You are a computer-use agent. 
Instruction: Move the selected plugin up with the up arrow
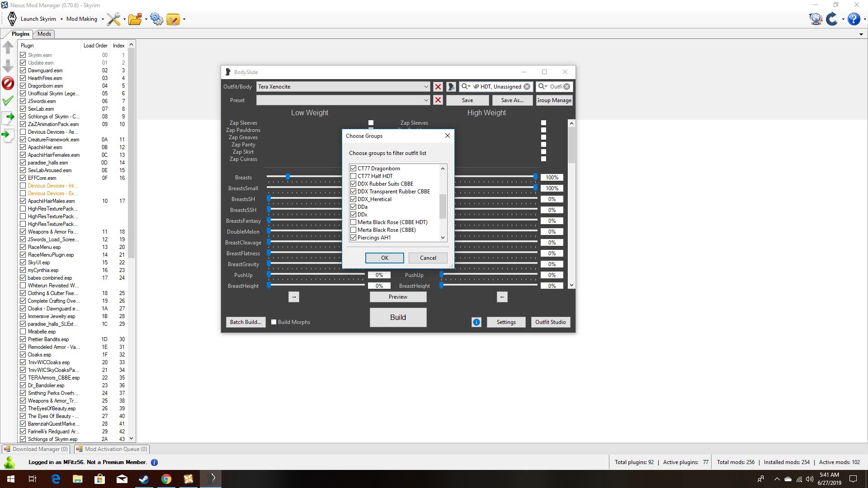coord(8,47)
